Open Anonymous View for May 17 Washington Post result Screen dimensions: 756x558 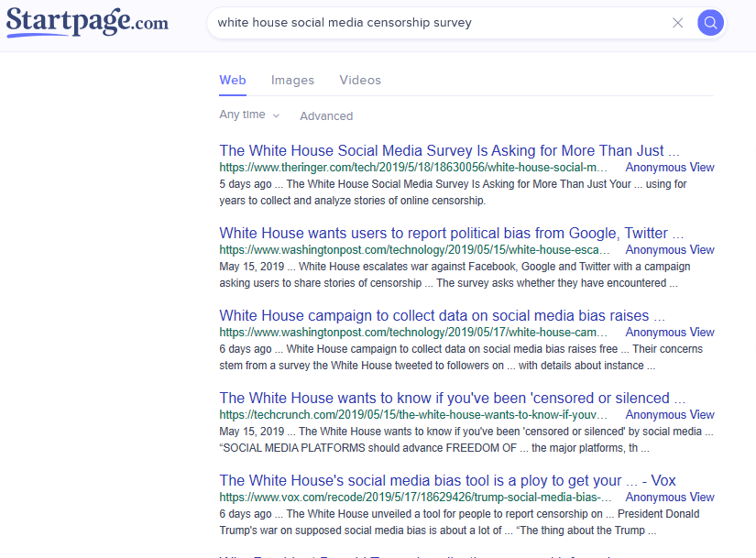pos(669,333)
